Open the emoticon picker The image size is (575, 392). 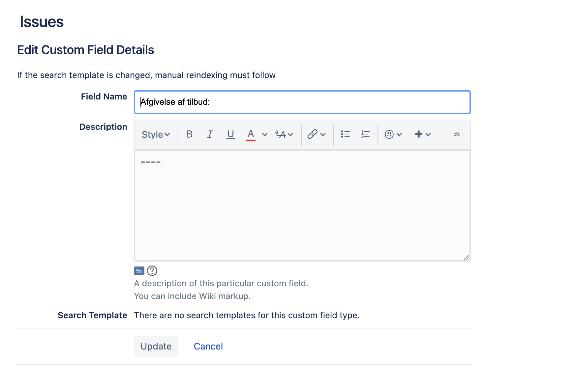[393, 134]
